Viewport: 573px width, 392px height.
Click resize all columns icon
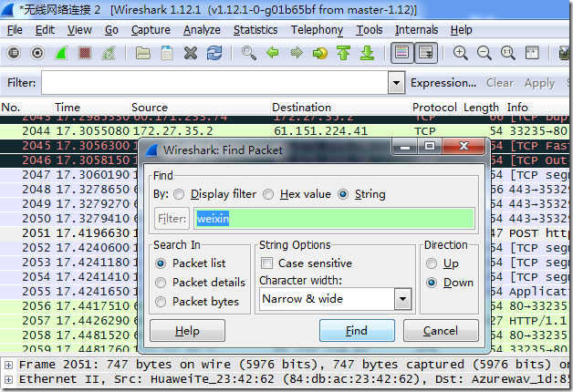tap(532, 53)
